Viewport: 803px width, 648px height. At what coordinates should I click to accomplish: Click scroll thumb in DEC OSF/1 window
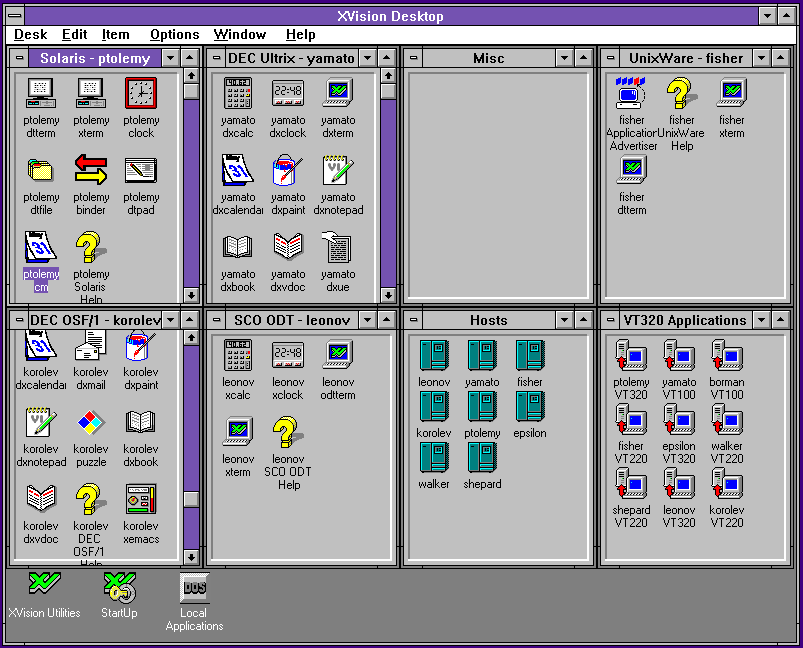[x=191, y=500]
